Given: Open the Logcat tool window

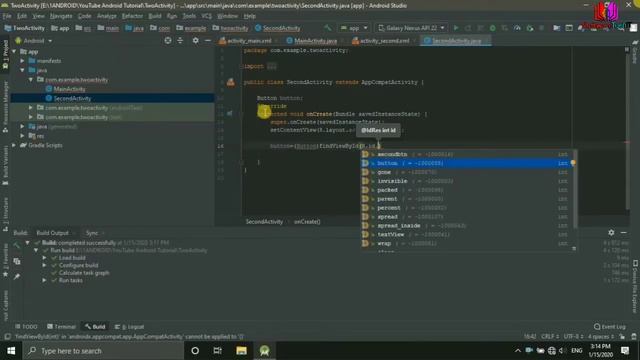Looking at the screenshot, I should (x=130, y=327).
